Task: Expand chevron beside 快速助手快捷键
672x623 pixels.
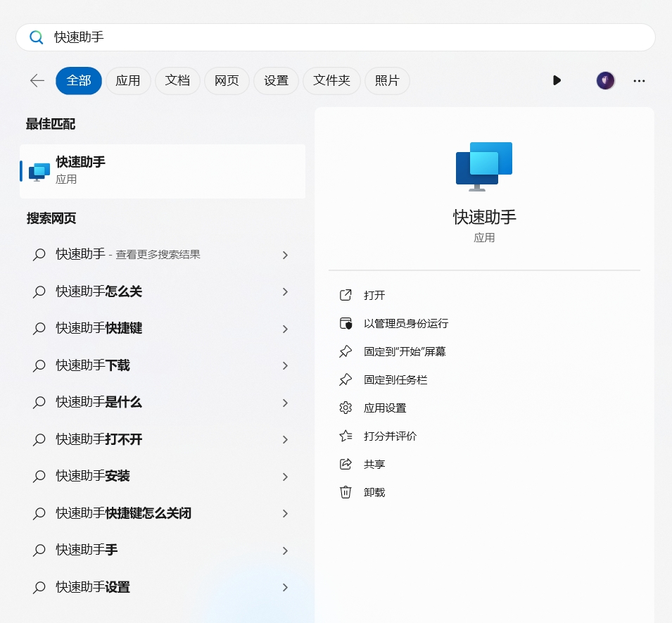Action: pyautogui.click(x=286, y=329)
